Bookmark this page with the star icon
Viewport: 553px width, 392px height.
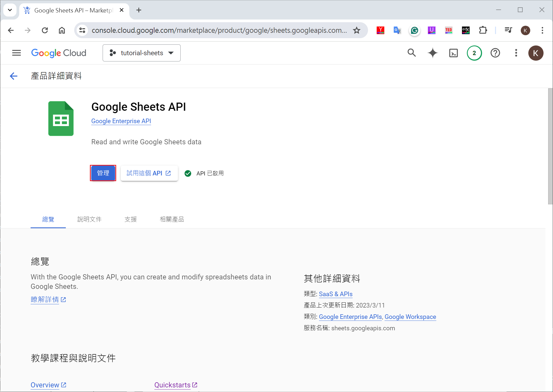click(x=357, y=30)
